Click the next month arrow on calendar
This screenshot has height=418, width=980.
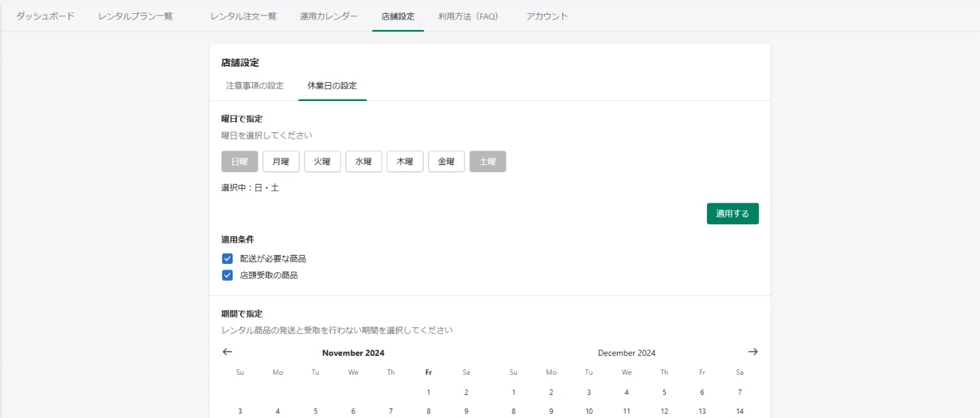[x=753, y=352]
